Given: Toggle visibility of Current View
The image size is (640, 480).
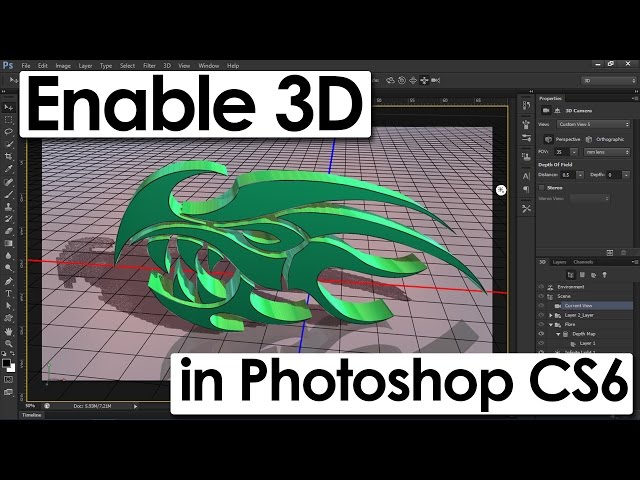Looking at the screenshot, I should (541, 306).
